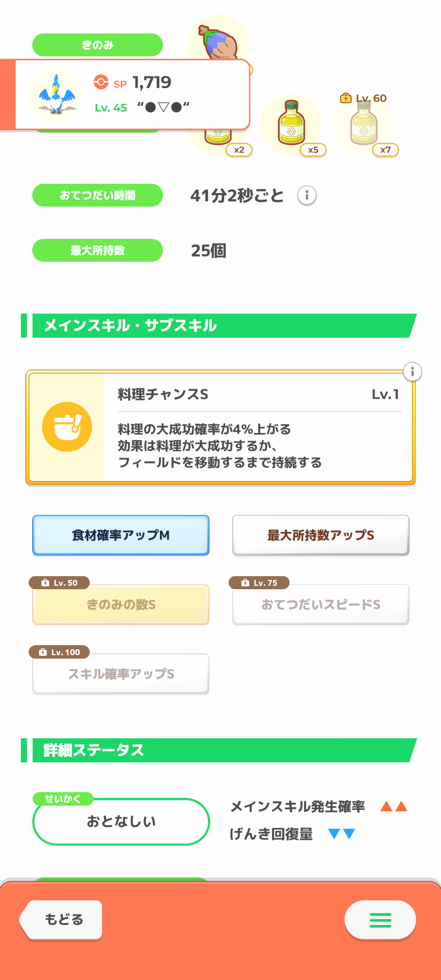441x980 pixels.
Task: Open the hamburger menu button
Action: click(380, 920)
